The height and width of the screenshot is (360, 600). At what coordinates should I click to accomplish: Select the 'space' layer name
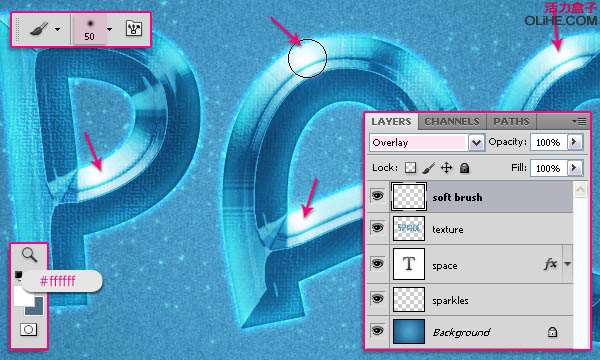click(x=445, y=266)
